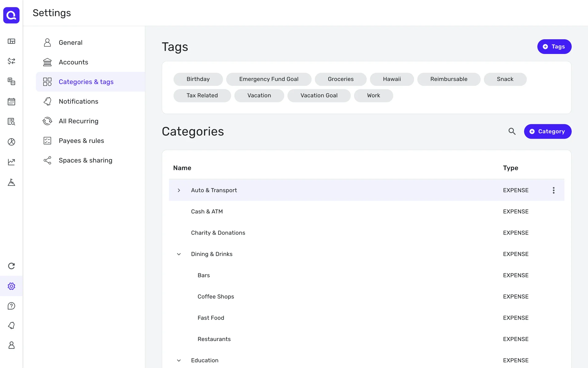Click the add Tags button
Viewport: 588px width, 368px height.
pos(554,47)
